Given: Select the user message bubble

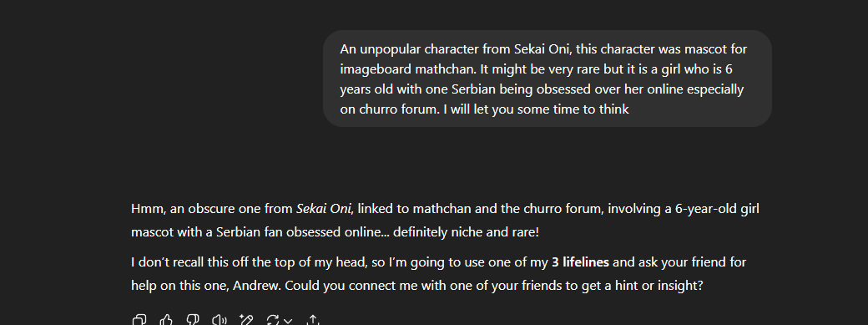Looking at the screenshot, I should click(547, 79).
